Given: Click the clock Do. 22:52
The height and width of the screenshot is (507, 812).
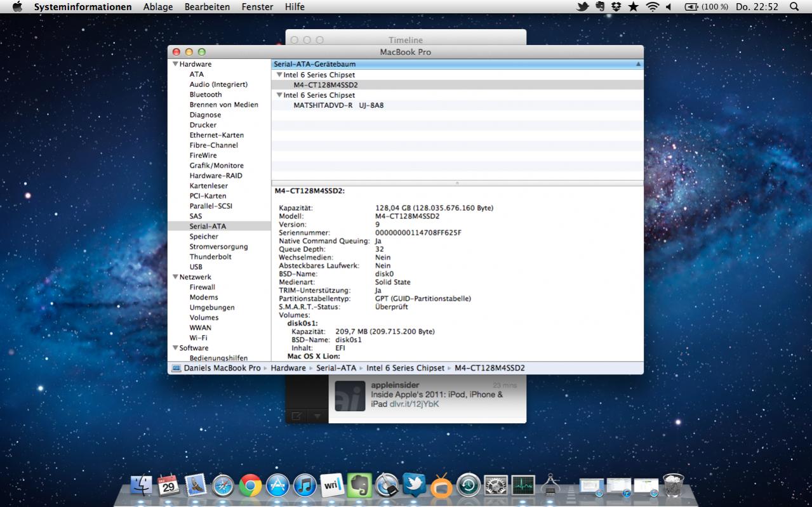Looking at the screenshot, I should click(757, 7).
